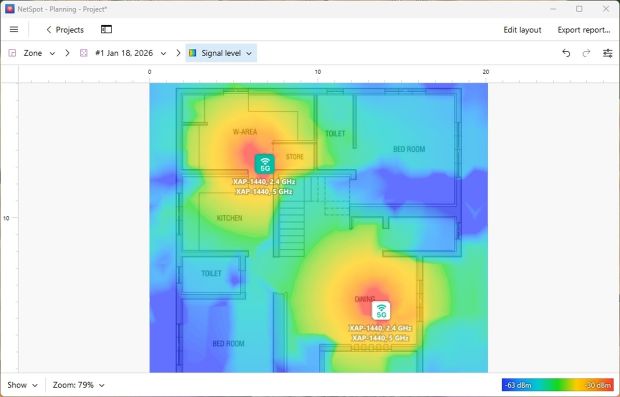Select the access point in the Dining room
The height and width of the screenshot is (397, 620).
point(381,311)
